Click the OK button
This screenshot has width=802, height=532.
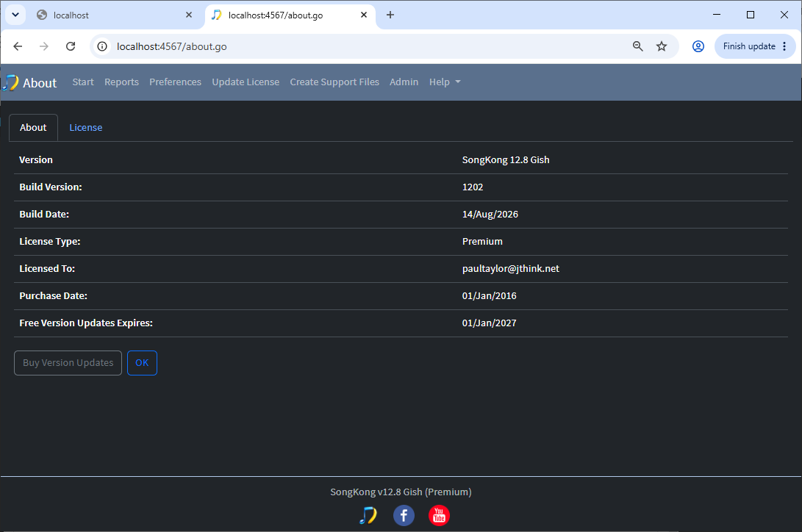[142, 363]
